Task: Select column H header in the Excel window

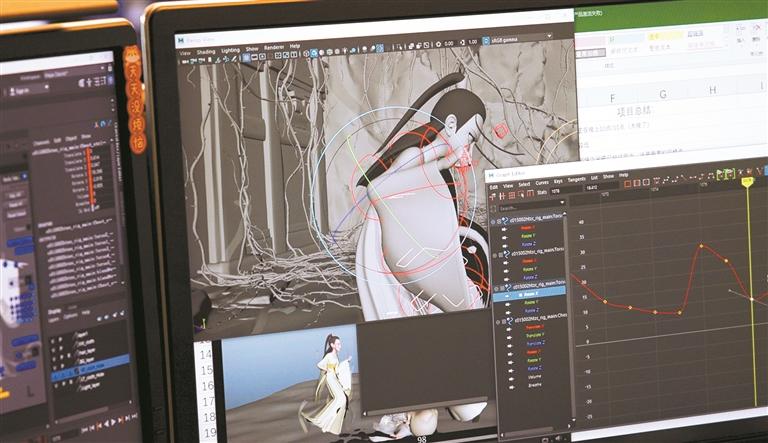Action: pos(713,90)
